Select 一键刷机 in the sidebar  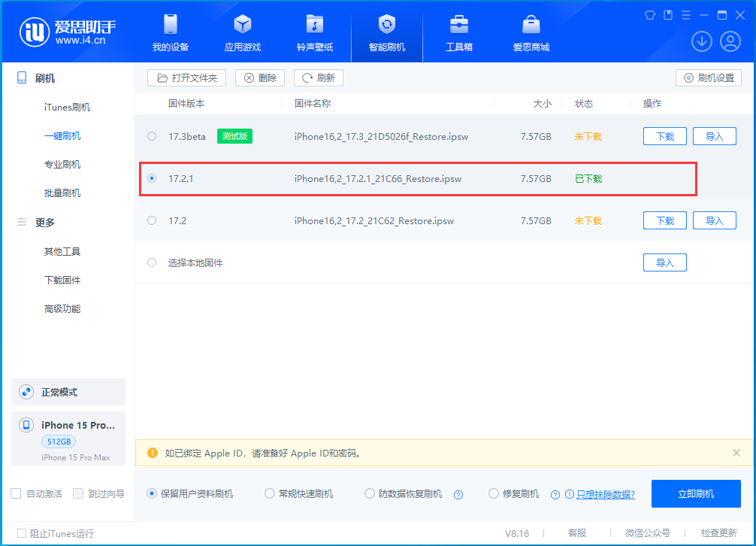pyautogui.click(x=62, y=135)
